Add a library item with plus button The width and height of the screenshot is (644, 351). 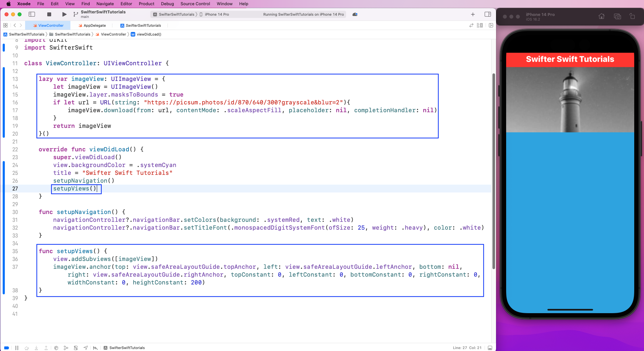tap(473, 14)
